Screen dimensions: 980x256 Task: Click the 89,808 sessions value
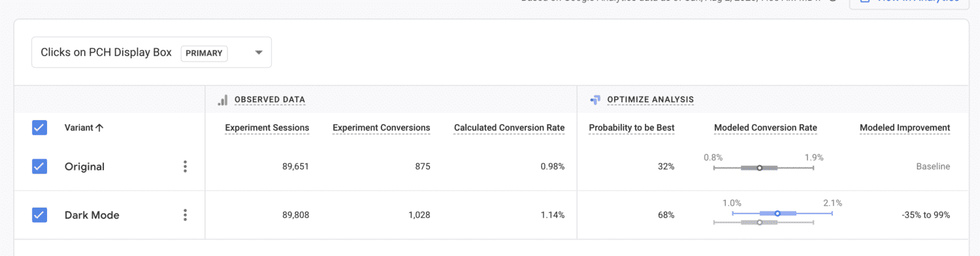[295, 215]
